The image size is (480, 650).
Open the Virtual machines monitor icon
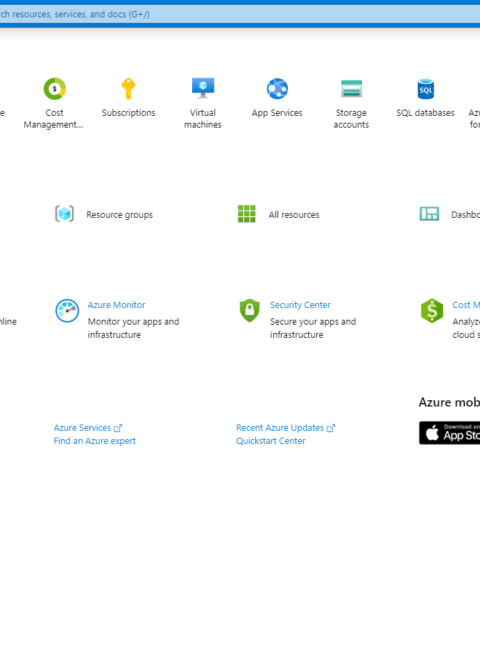[x=203, y=88]
